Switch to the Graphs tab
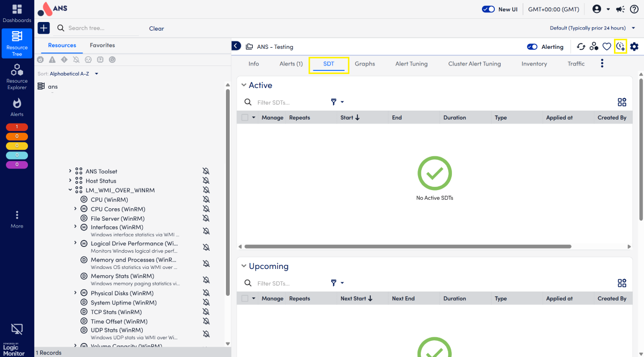The image size is (644, 357). tap(365, 64)
